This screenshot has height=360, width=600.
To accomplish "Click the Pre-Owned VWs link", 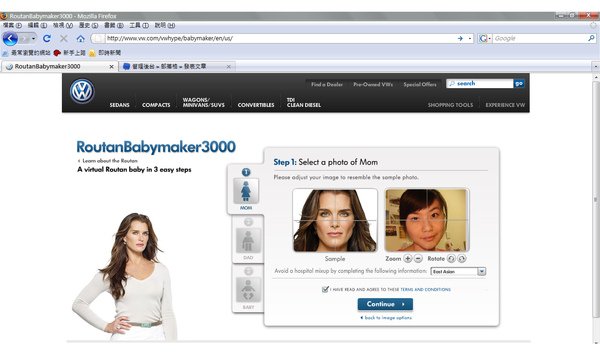I will click(373, 84).
